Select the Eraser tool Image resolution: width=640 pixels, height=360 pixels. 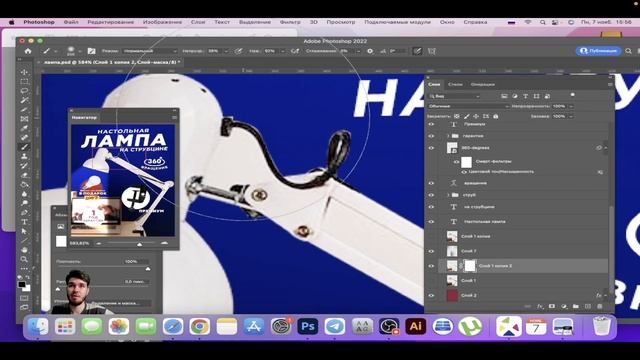[24, 175]
